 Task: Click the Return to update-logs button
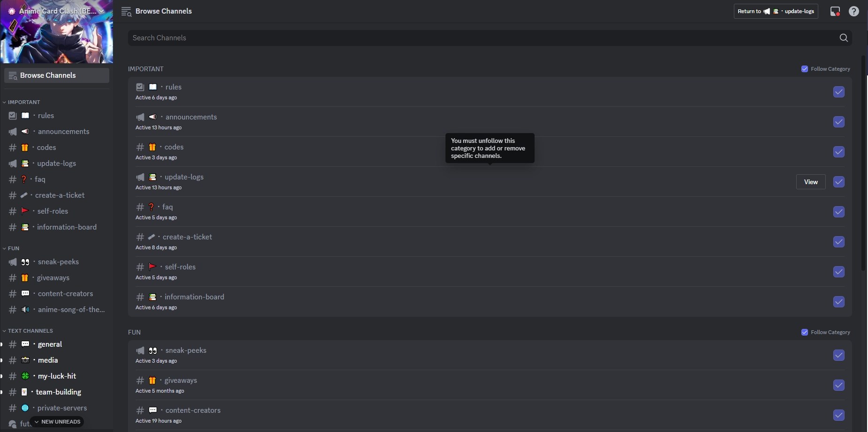pos(776,11)
